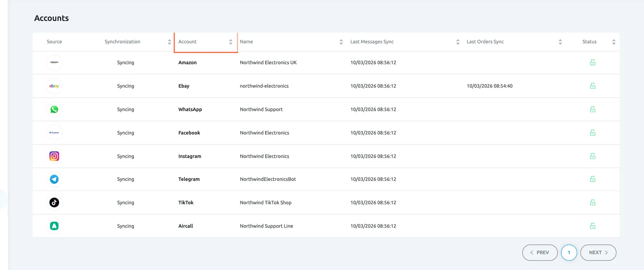
Task: Click TikTok's last messages sync timestamp
Action: click(x=373, y=202)
